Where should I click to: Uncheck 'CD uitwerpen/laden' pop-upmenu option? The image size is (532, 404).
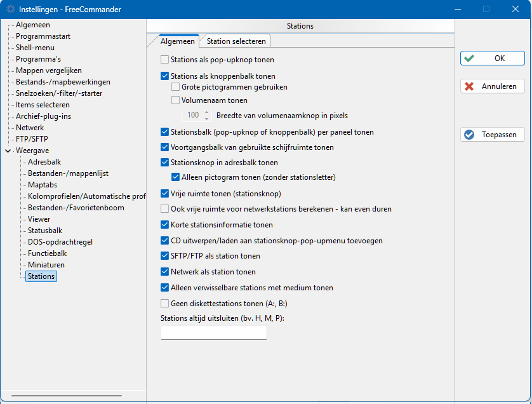click(165, 240)
